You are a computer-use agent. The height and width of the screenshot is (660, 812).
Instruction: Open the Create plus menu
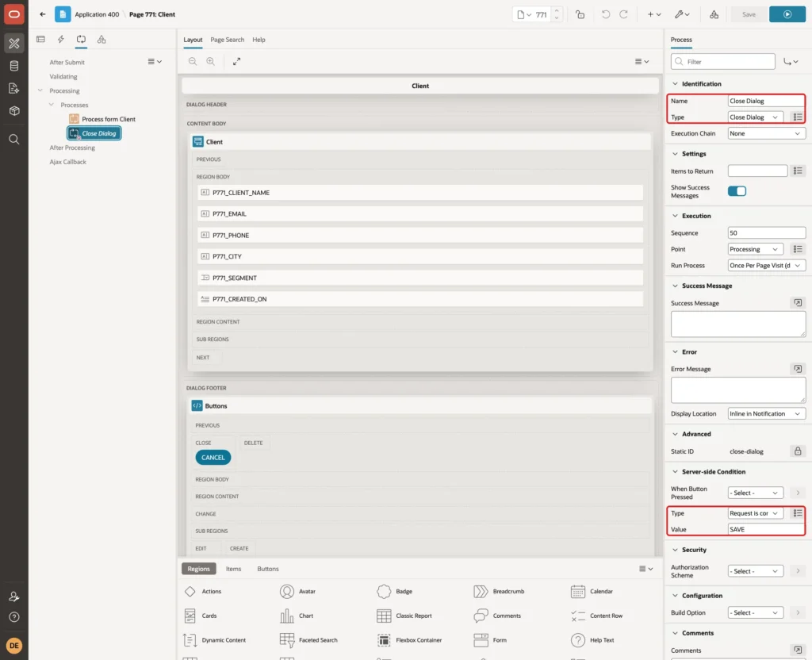click(654, 14)
